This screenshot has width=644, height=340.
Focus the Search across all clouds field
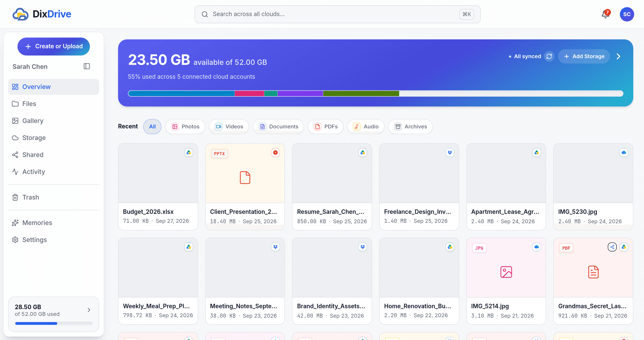point(337,14)
